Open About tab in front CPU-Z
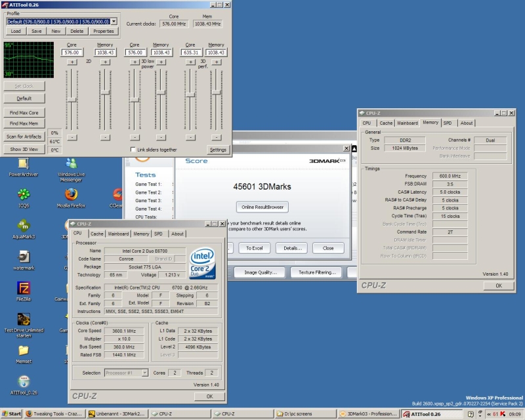 [x=177, y=234]
